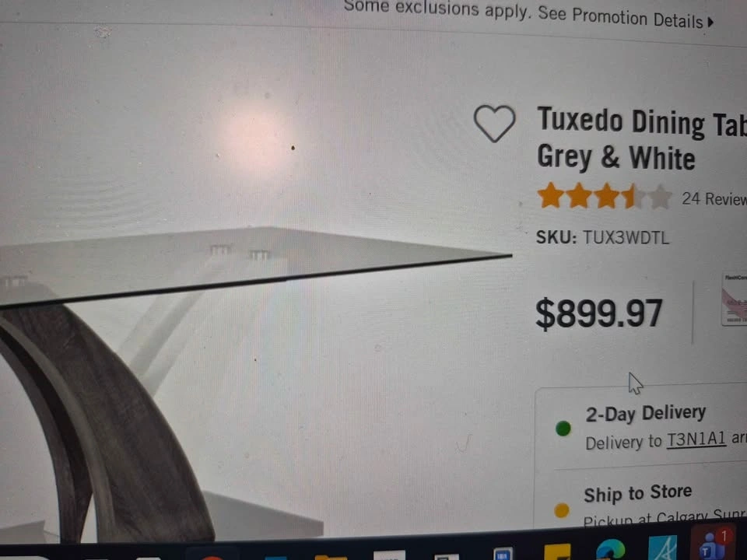747x560 pixels.
Task: Change the T3N1A1 delivery postal code
Action: tap(696, 439)
